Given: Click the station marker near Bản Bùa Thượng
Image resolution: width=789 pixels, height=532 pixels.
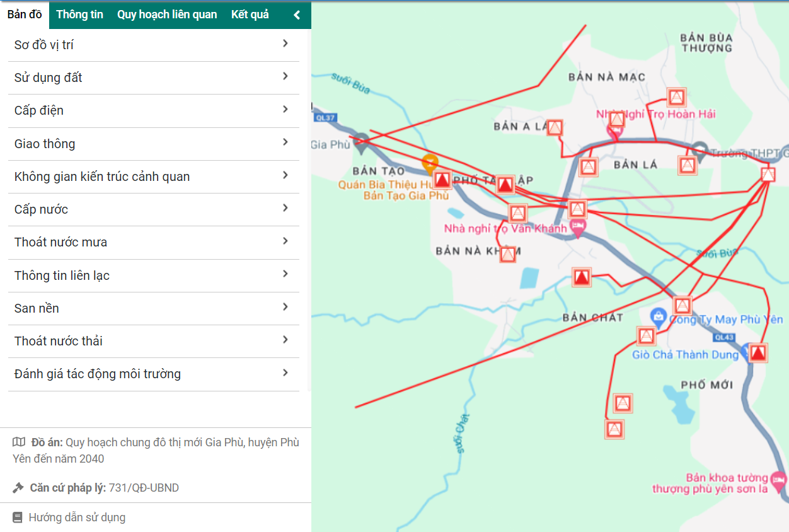Looking at the screenshot, I should pos(676,97).
